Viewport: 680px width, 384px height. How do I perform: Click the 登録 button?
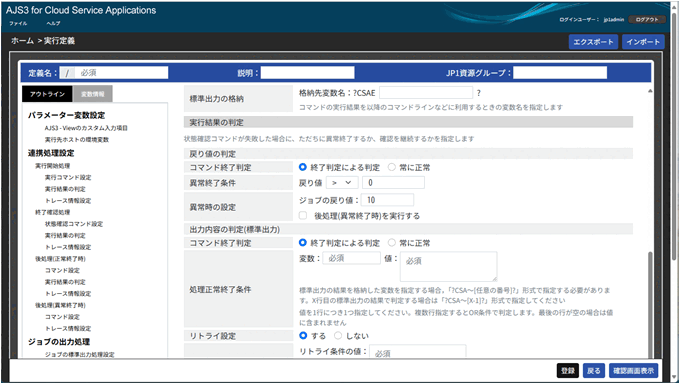568,371
